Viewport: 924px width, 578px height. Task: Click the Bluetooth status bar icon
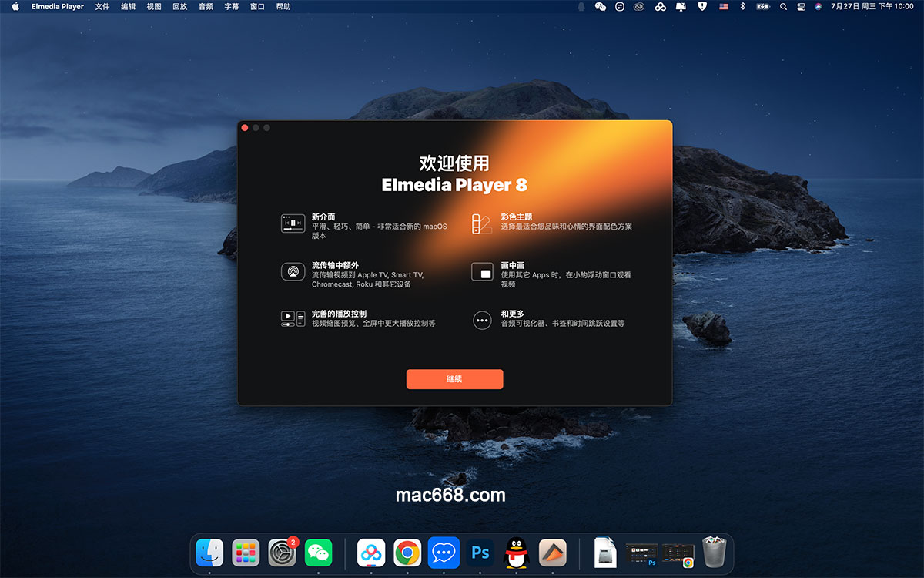(x=741, y=6)
